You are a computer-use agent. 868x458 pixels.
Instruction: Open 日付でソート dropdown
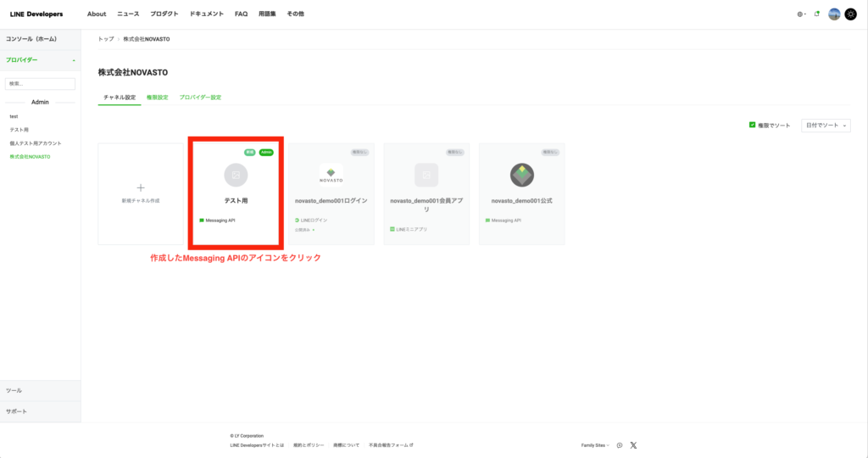coord(826,126)
